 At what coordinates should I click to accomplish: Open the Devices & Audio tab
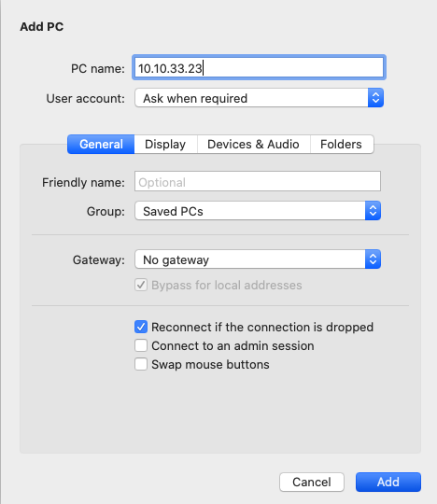tap(253, 145)
